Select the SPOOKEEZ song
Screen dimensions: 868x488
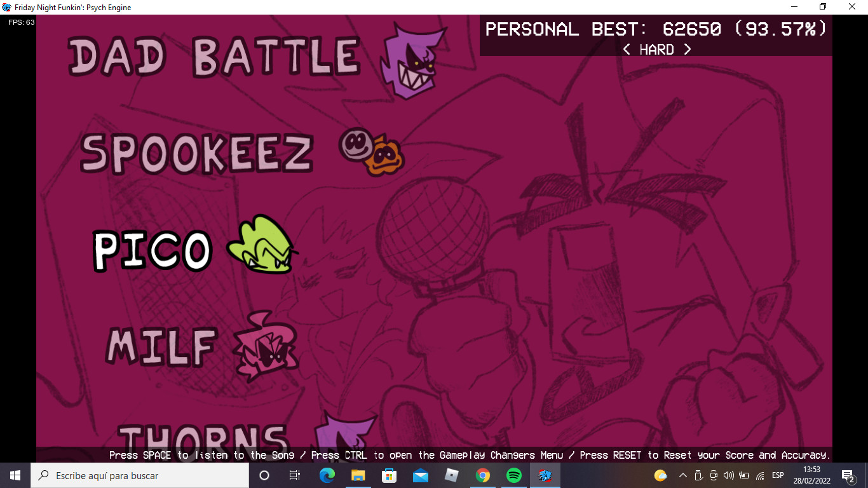coord(197,152)
